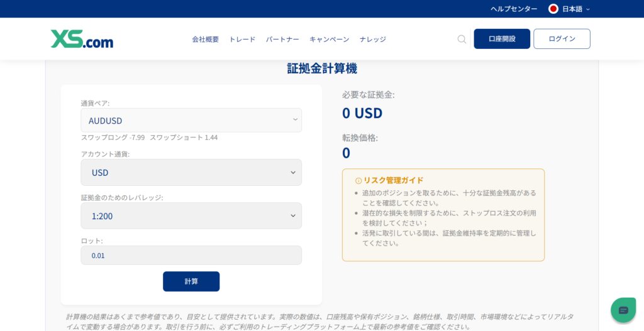Click the 通貨ペア label
The image size is (644, 331).
coord(96,104)
